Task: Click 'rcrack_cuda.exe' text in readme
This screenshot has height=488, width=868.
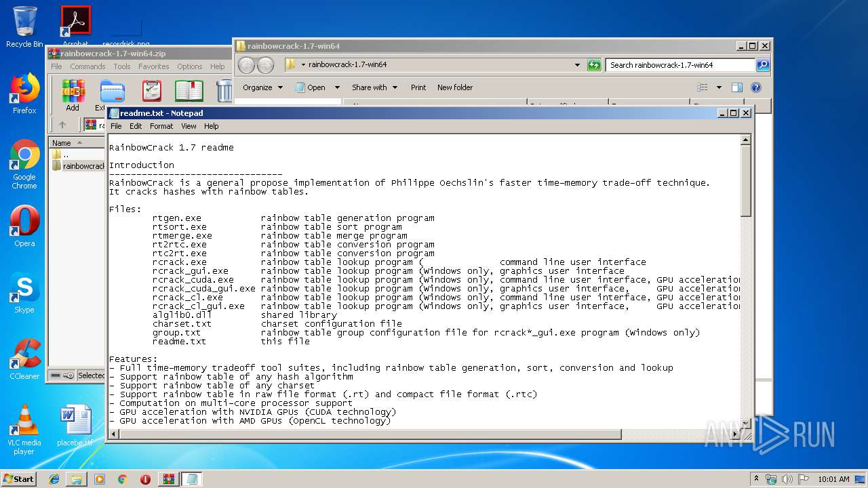Action: coord(193,280)
